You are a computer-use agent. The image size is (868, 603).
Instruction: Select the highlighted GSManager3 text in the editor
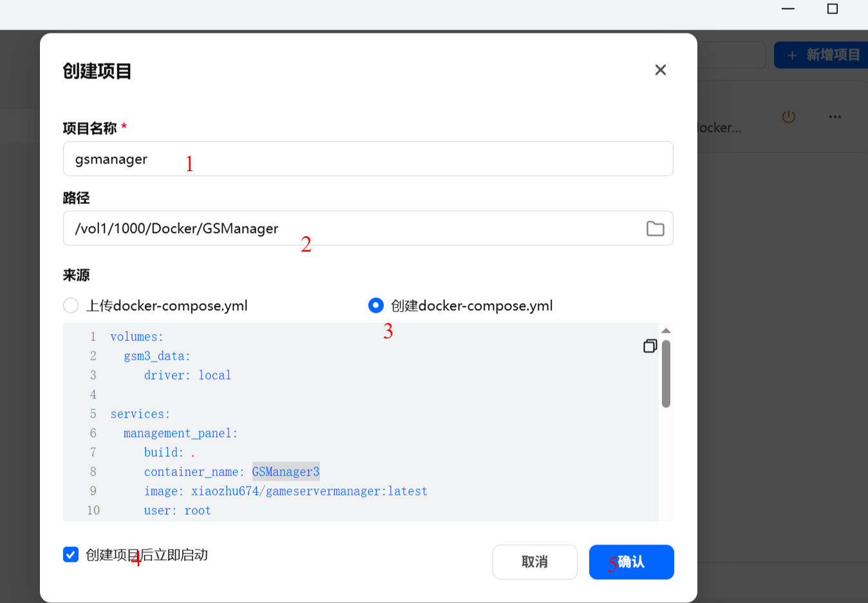[x=285, y=472]
